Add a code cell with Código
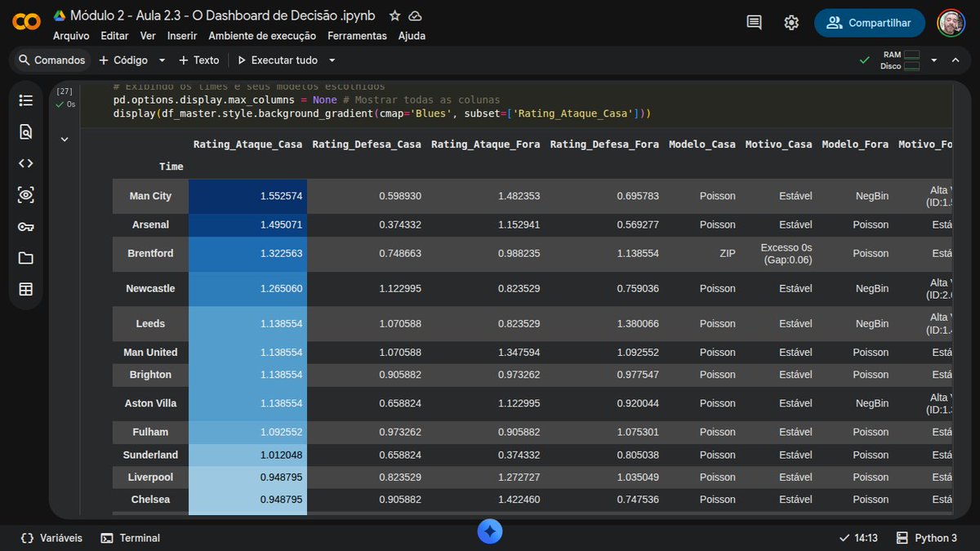The image size is (980, 551). click(124, 60)
